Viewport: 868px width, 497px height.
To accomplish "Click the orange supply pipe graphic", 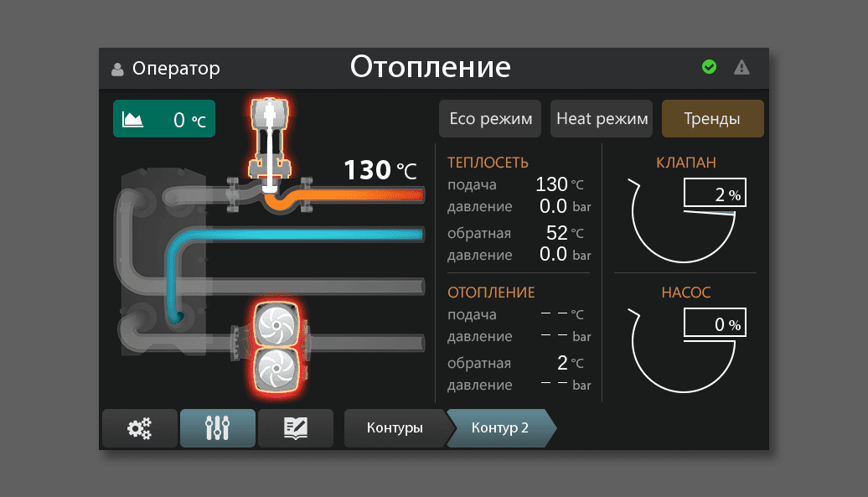I will coord(359,194).
